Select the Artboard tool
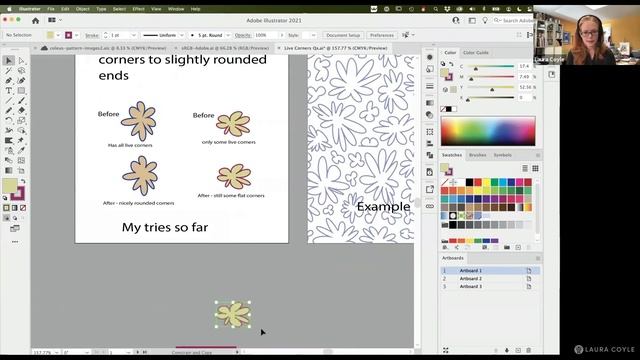 (x=21, y=171)
